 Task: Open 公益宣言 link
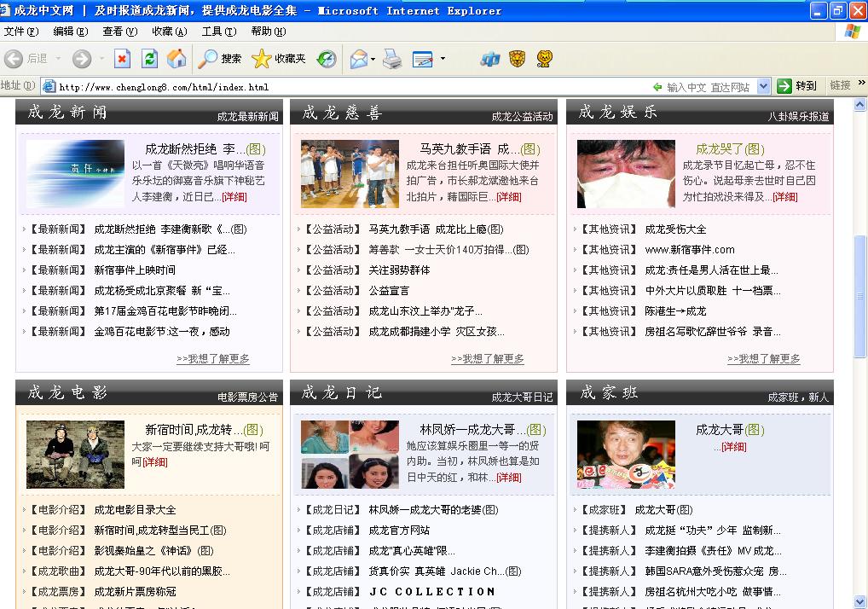[x=389, y=291]
